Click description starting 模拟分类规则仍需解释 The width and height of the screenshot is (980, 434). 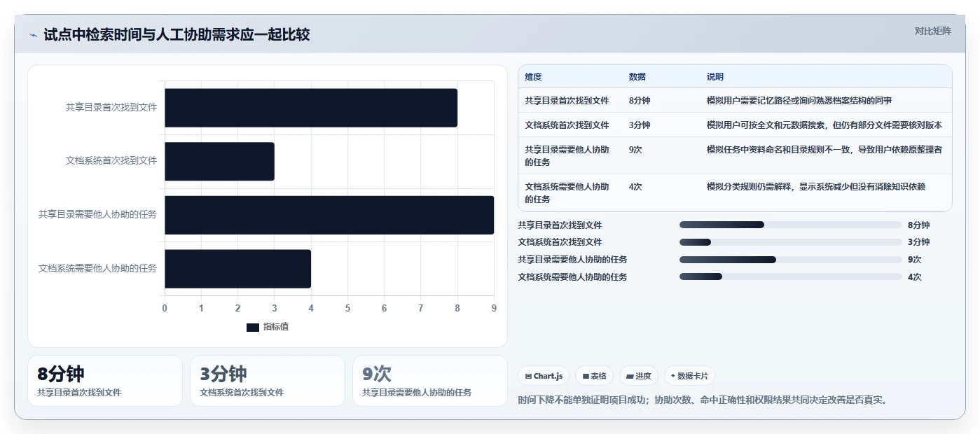tap(816, 187)
